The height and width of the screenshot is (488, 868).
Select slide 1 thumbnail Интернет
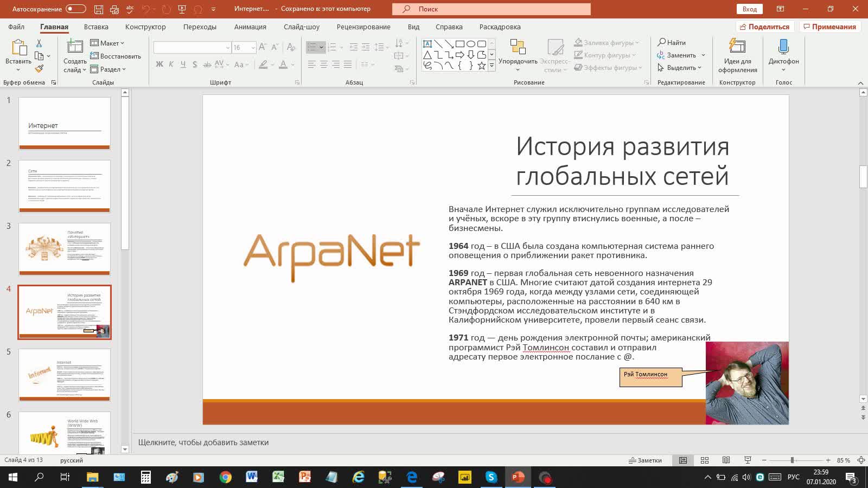point(65,123)
